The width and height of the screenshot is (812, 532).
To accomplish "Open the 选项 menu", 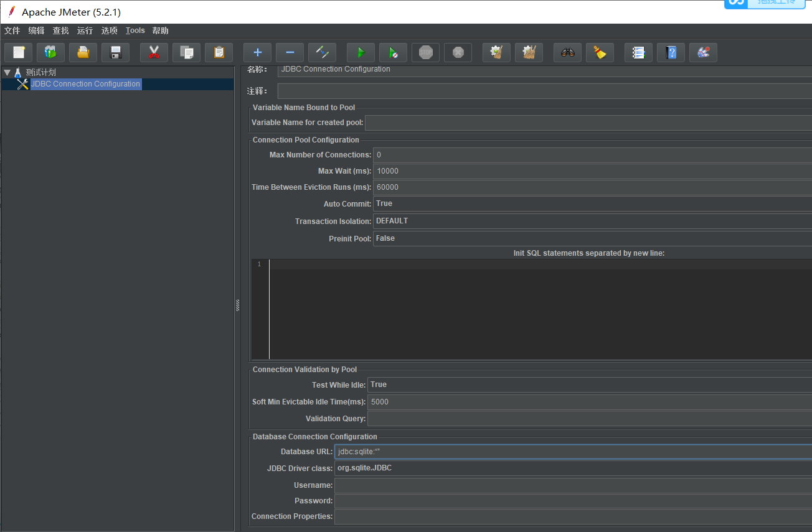I will point(109,30).
